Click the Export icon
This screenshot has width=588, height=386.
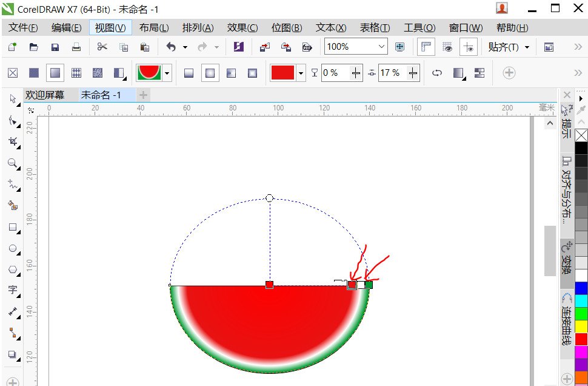click(286, 47)
